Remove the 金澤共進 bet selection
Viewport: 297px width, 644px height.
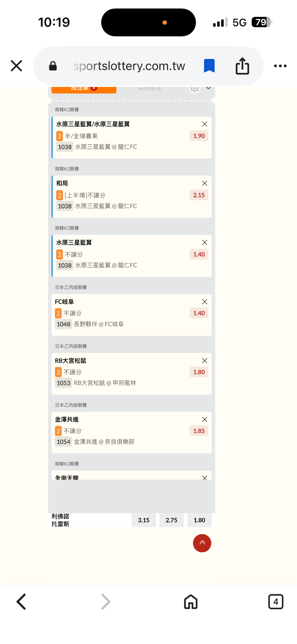[x=205, y=420]
